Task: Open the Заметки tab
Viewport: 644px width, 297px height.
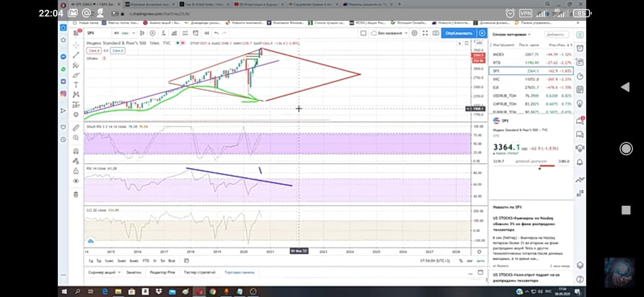Action: (134, 272)
